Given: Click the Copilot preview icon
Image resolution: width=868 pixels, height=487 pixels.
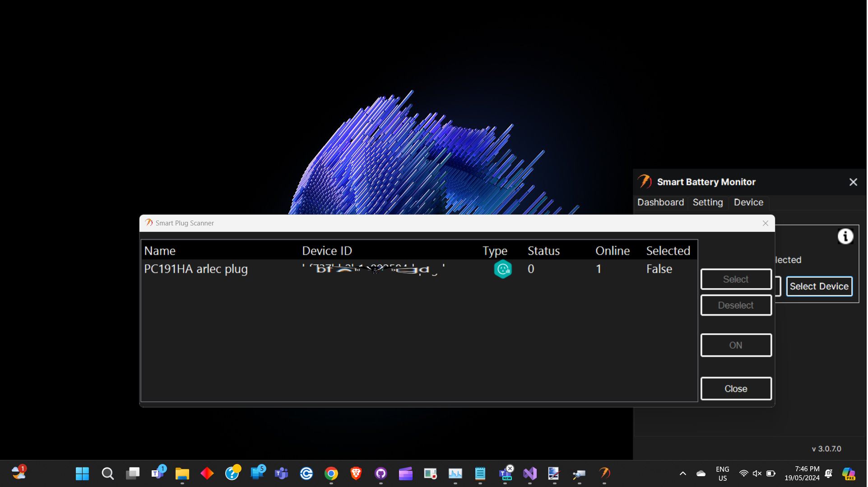Looking at the screenshot, I should click(849, 473).
